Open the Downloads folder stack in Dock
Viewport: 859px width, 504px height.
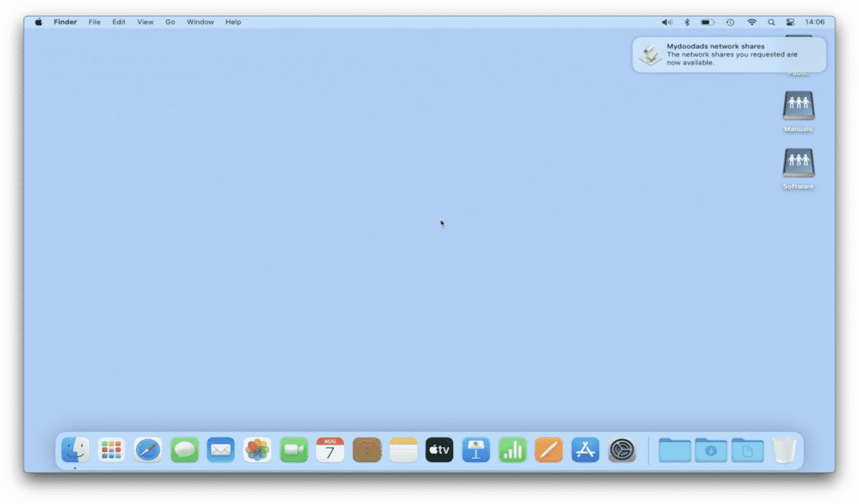click(x=711, y=449)
